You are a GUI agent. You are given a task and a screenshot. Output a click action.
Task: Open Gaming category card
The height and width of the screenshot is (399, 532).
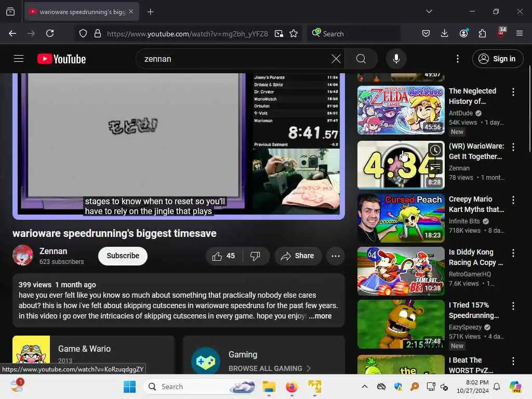pos(263,355)
